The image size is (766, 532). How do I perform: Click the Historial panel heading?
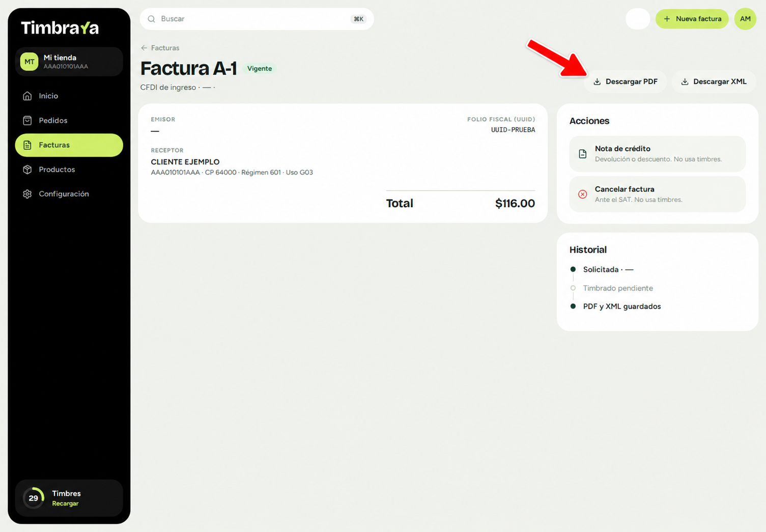(588, 250)
